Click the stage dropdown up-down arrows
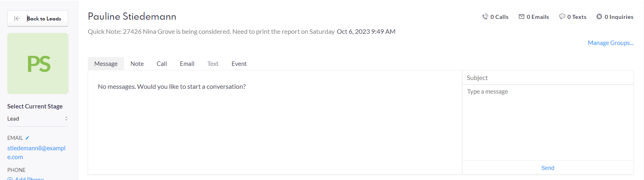644x180 pixels. [66, 119]
